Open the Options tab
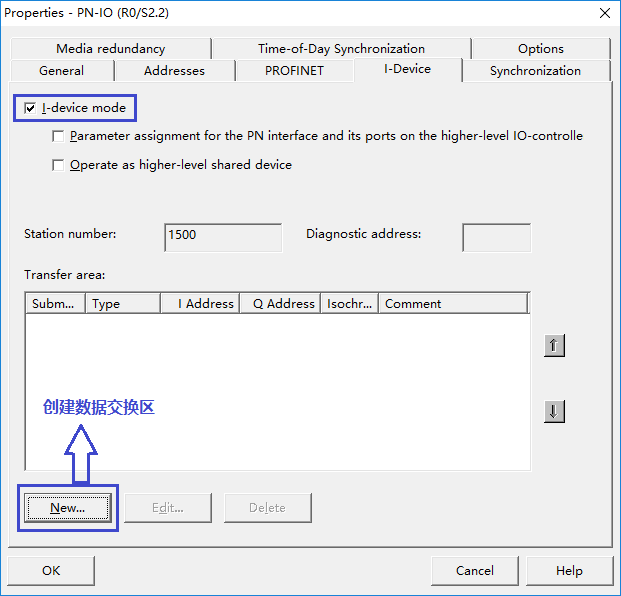 [x=540, y=48]
